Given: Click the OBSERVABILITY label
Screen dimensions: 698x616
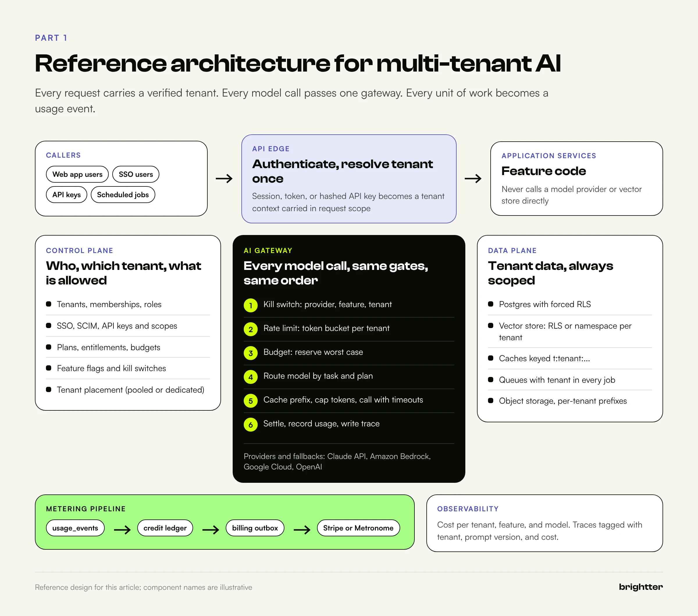Looking at the screenshot, I should click(468, 509).
